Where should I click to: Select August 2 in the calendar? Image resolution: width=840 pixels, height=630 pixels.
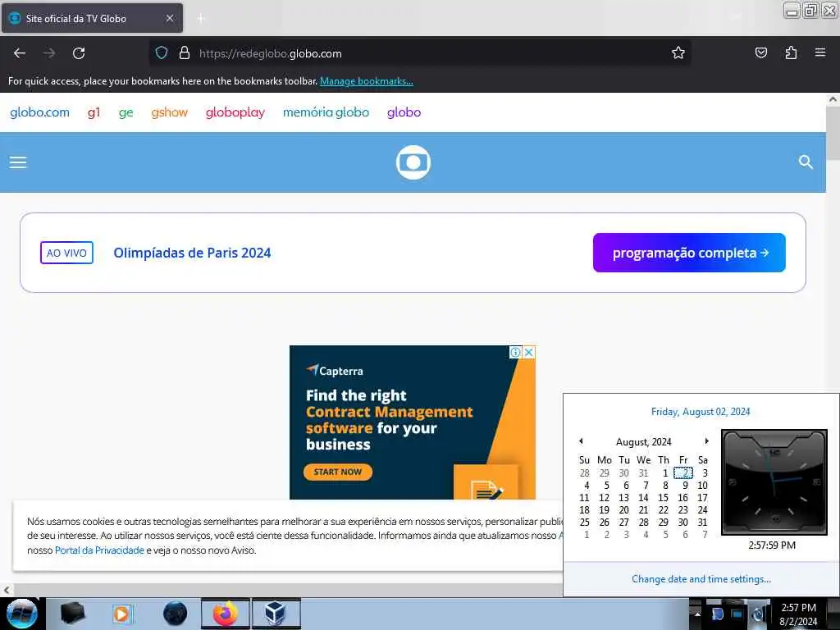tap(683, 473)
